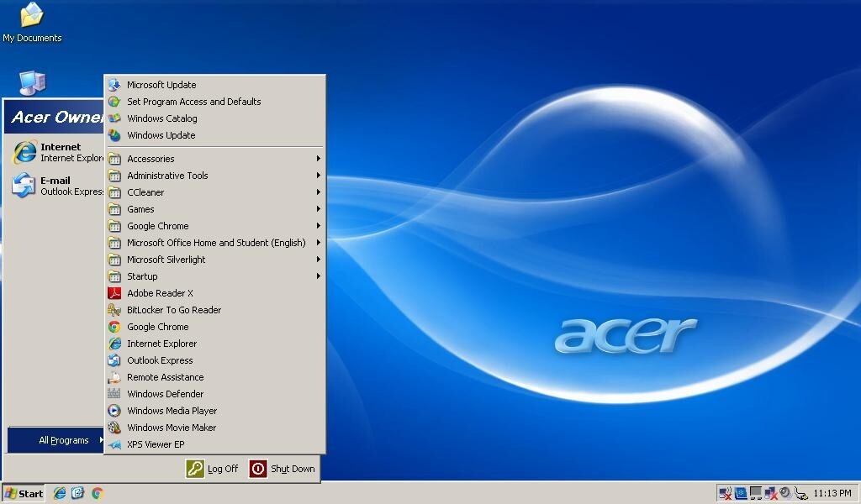The height and width of the screenshot is (504, 861).
Task: Expand the CCleaner submenu arrow
Action: coord(318,192)
